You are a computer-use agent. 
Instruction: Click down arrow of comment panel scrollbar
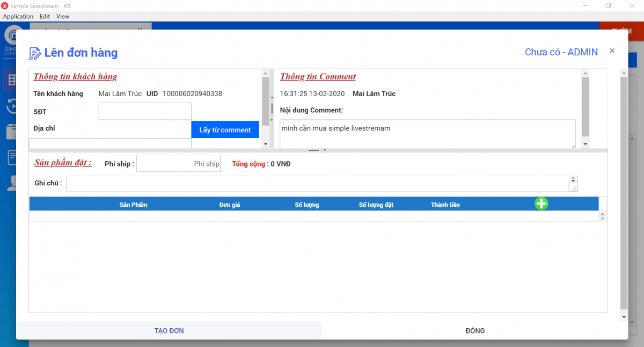tap(586, 144)
